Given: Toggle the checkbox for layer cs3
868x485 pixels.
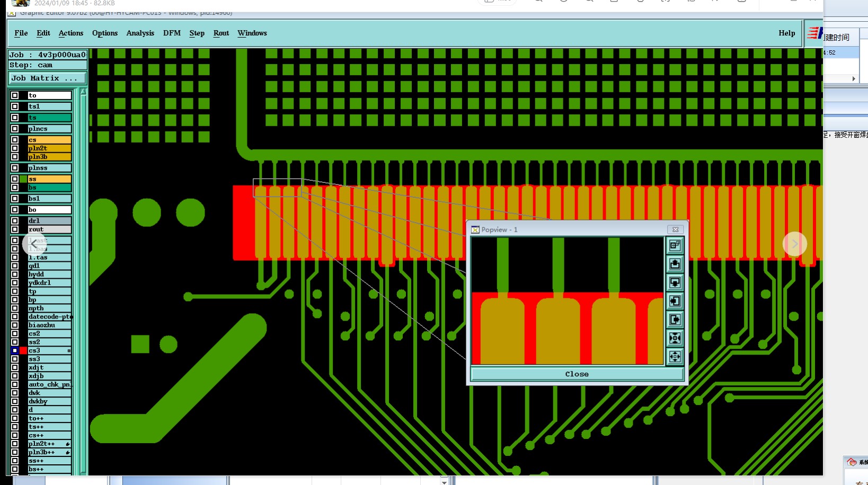Looking at the screenshot, I should coord(15,350).
